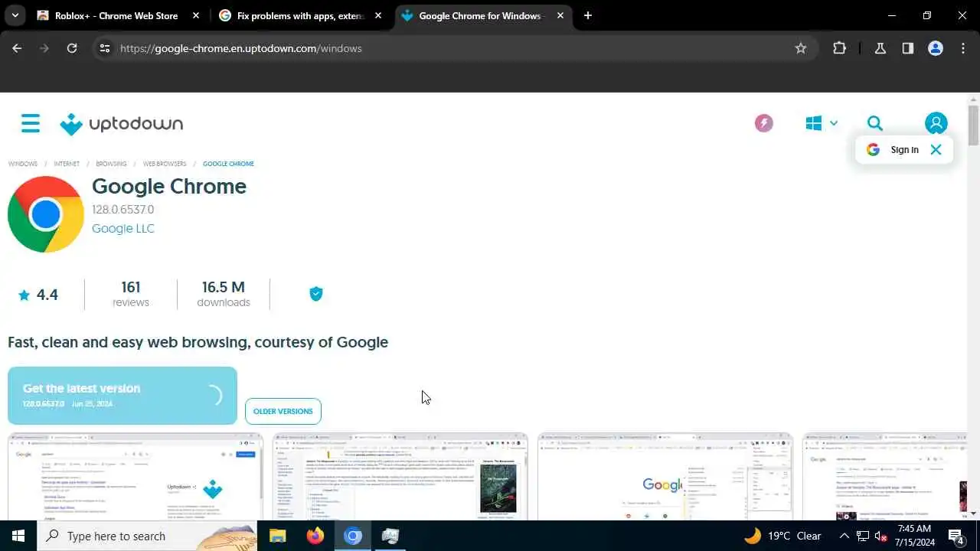Open the Google LLC developer link
980x551 pixels.
click(x=122, y=228)
